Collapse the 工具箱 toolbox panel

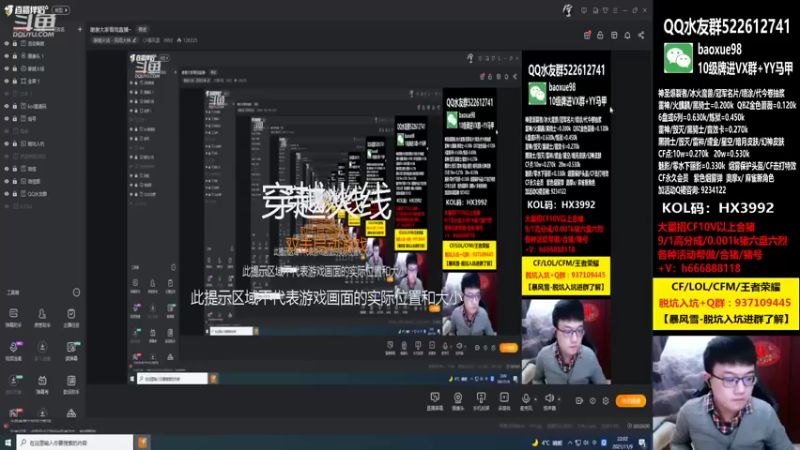pyautogui.click(x=76, y=292)
